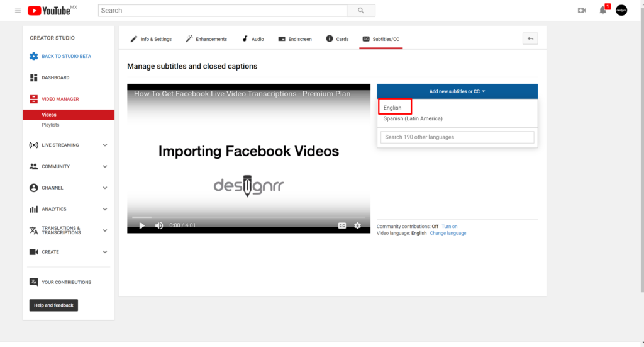644x347 pixels.
Task: Expand Analytics section chevron
Action: (105, 209)
